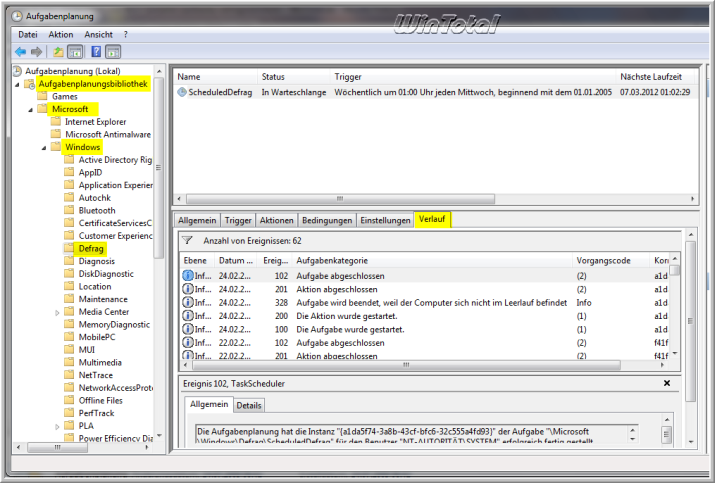Select the Internet Explorer folder
This screenshot has height=483, width=715.
[95, 122]
